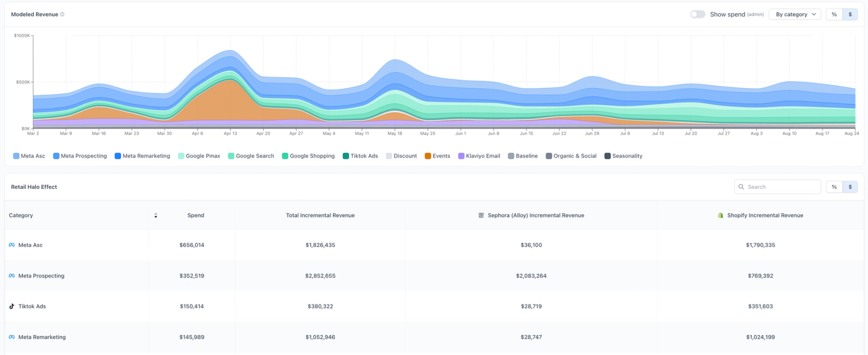
Task: Click Shopify Incremental Revenue header
Action: pyautogui.click(x=765, y=215)
